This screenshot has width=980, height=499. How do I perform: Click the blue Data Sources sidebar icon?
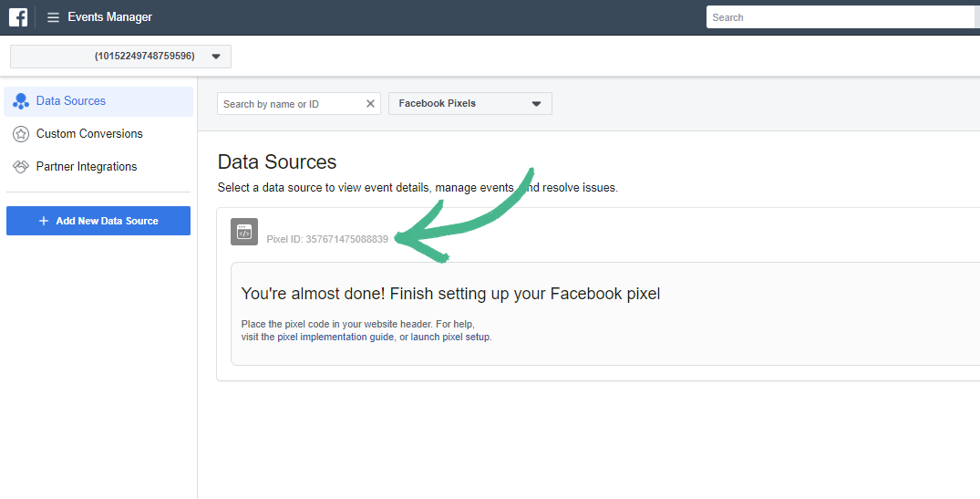pos(20,101)
